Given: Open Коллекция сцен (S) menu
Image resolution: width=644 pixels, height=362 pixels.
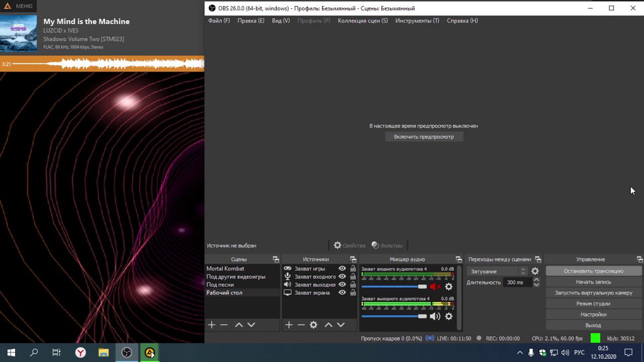Looking at the screenshot, I should pos(363,21).
